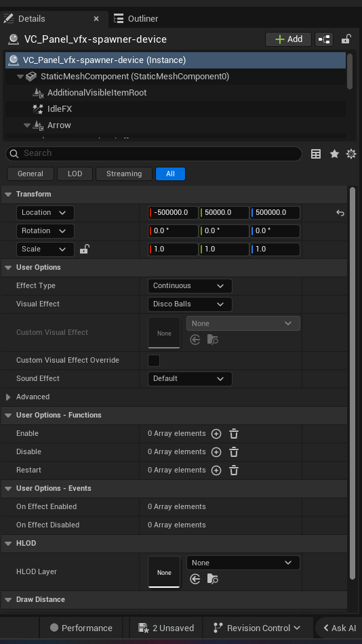
Task: Open the Visual Effect dropdown
Action: click(x=190, y=304)
